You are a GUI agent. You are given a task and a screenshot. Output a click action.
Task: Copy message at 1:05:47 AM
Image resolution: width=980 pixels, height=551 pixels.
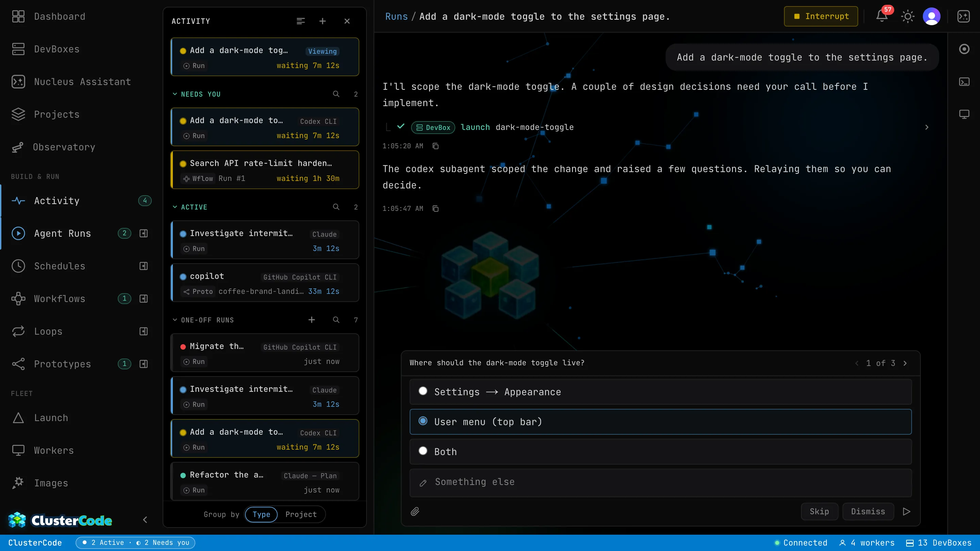[436, 208]
